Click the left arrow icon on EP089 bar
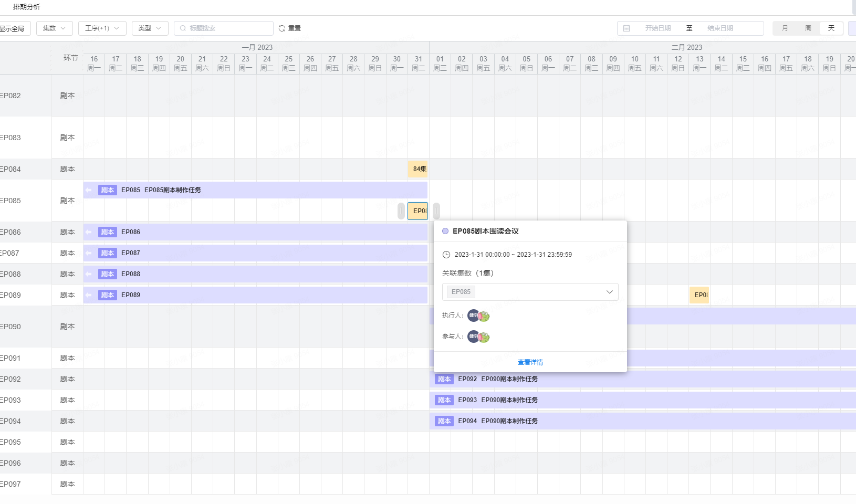 coord(89,295)
